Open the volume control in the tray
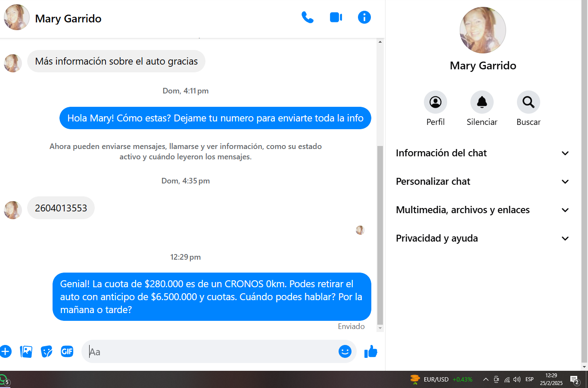Viewport: 588px width, 388px height. pyautogui.click(x=517, y=379)
